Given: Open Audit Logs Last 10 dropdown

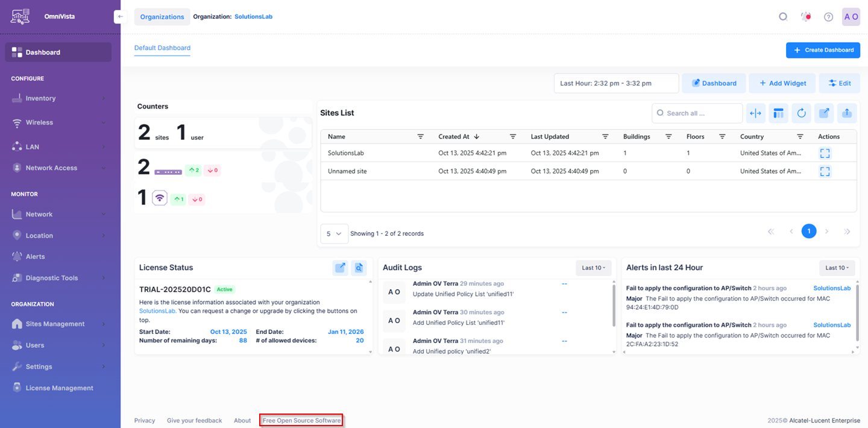Looking at the screenshot, I should (x=593, y=268).
